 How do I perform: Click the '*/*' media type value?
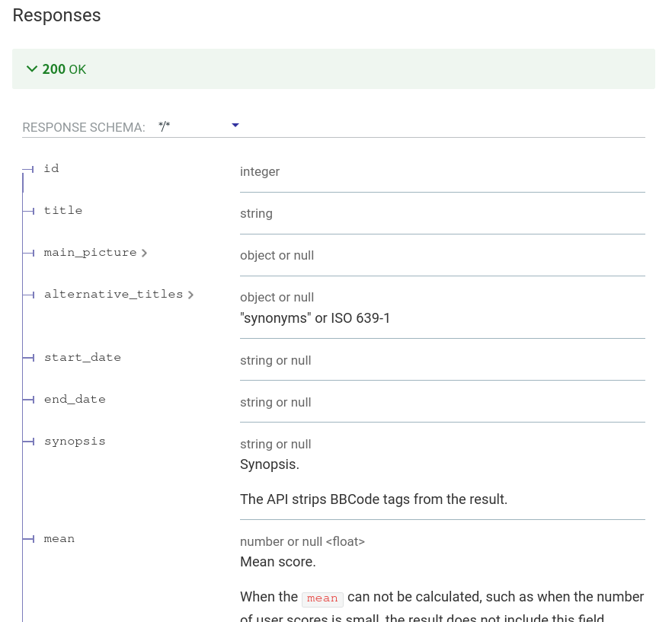tap(164, 126)
